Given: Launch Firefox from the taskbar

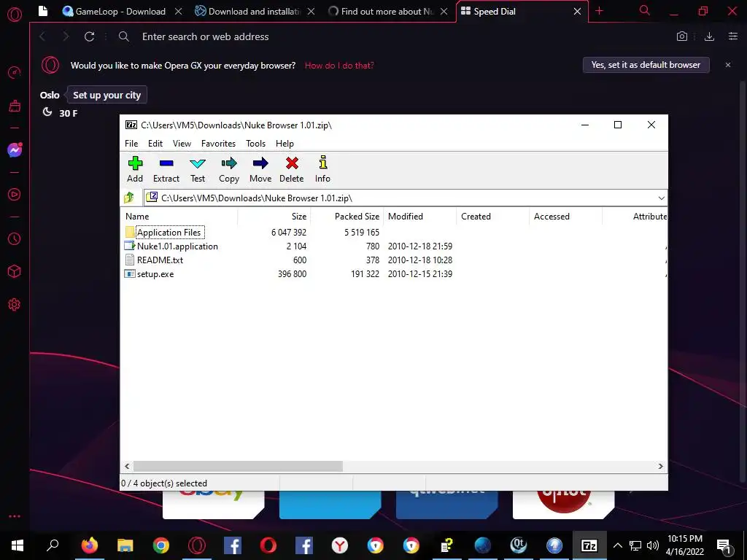Looking at the screenshot, I should (90, 545).
